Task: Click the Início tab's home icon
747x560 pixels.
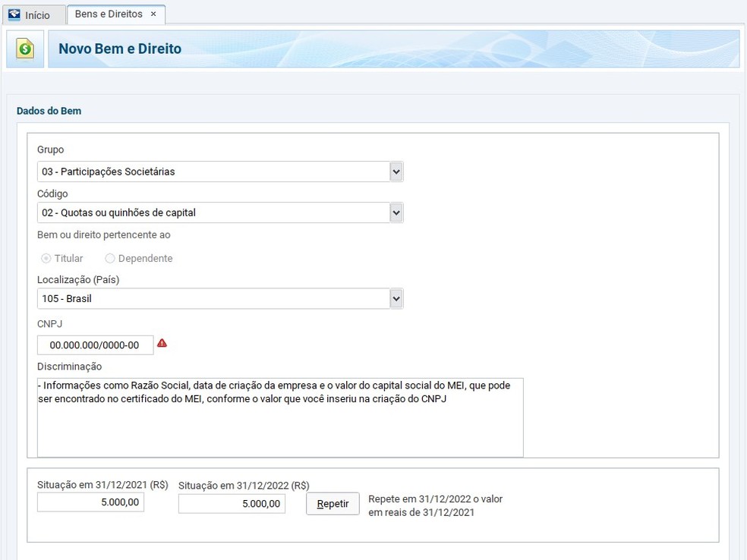Action: tap(14, 14)
